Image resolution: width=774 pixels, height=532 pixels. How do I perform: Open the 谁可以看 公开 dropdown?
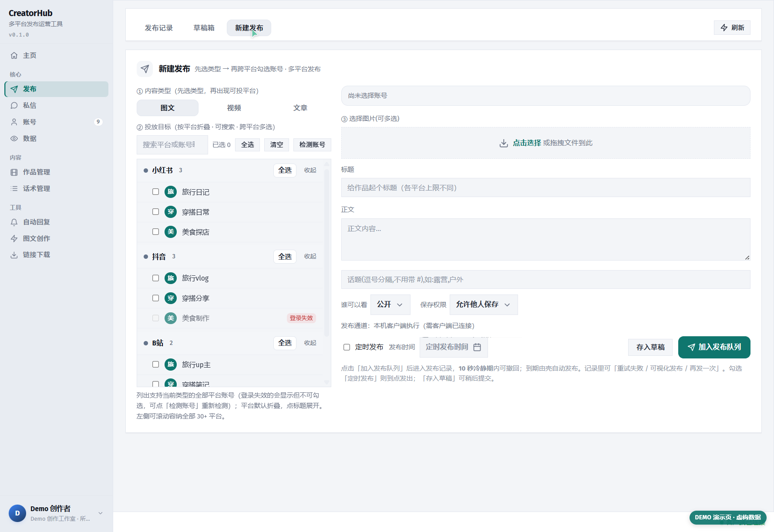pyautogui.click(x=390, y=304)
